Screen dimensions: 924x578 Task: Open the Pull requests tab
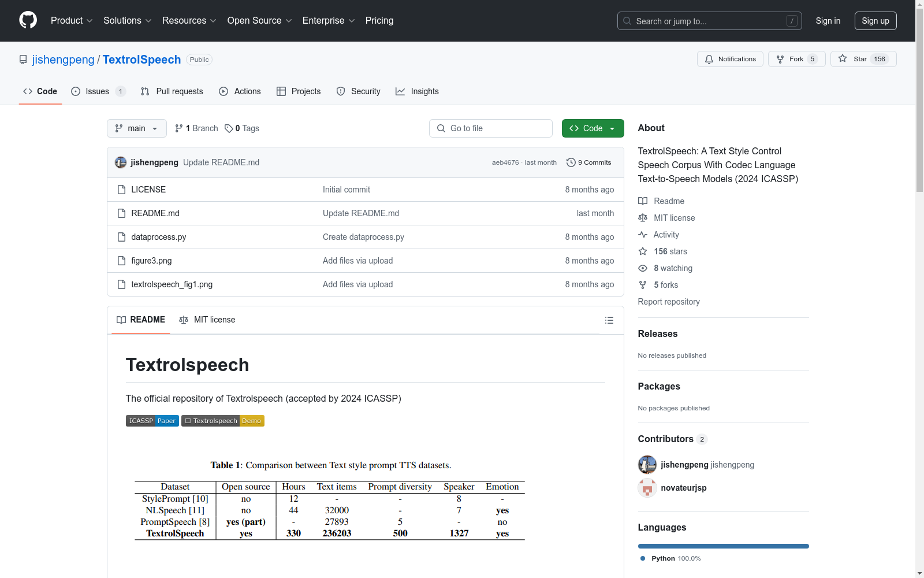click(172, 91)
